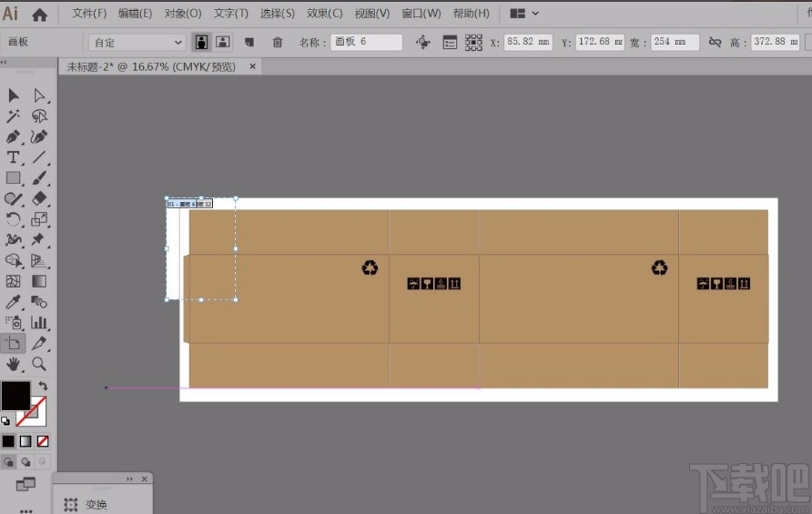Screen dimensions: 812x514
Task: Select the Warp width tool
Action: coord(14,239)
